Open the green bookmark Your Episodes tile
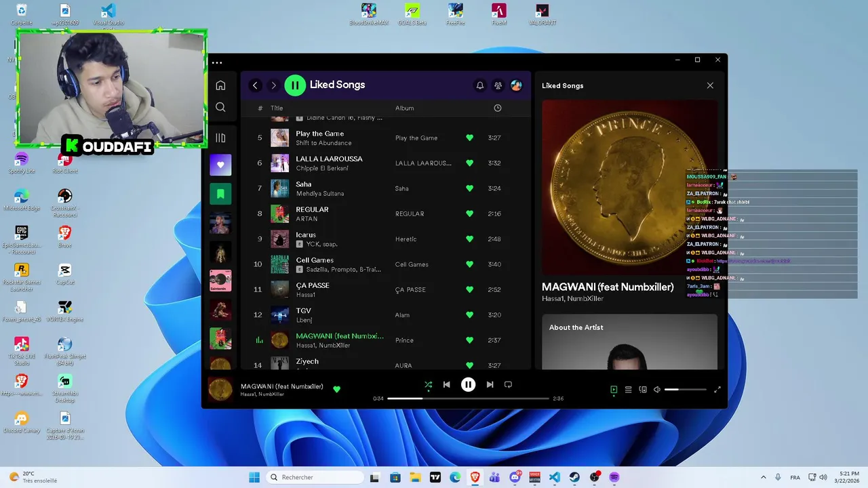Image resolution: width=868 pixels, height=488 pixels. point(220,194)
